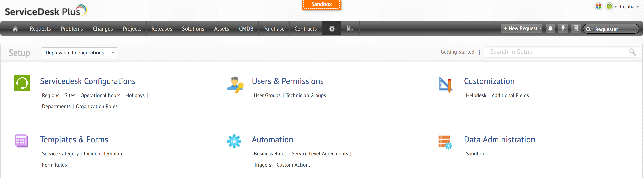Viewport: 644px width, 178px height.
Task: Expand the Help menu arrow
Action: coord(615,7)
